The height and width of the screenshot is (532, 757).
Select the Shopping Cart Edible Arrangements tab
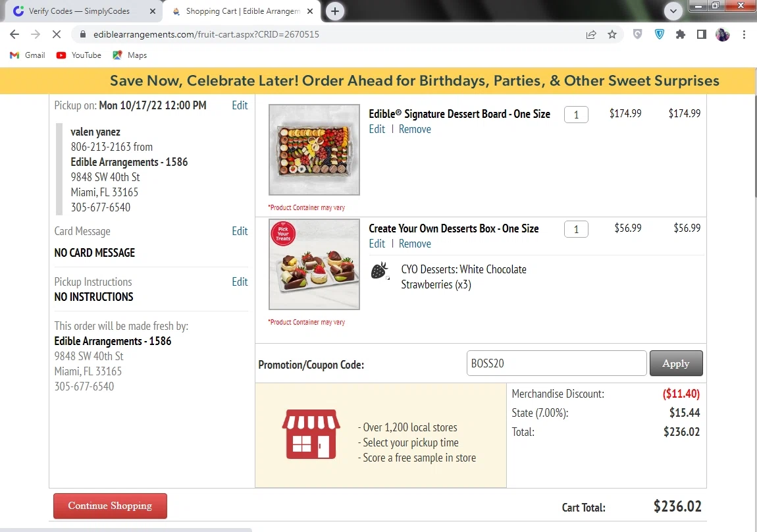(237, 11)
